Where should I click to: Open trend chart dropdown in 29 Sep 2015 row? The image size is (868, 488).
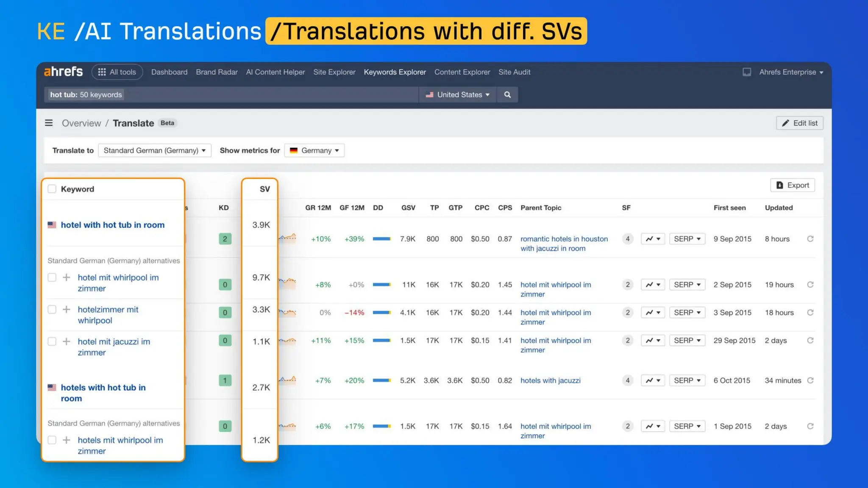653,341
